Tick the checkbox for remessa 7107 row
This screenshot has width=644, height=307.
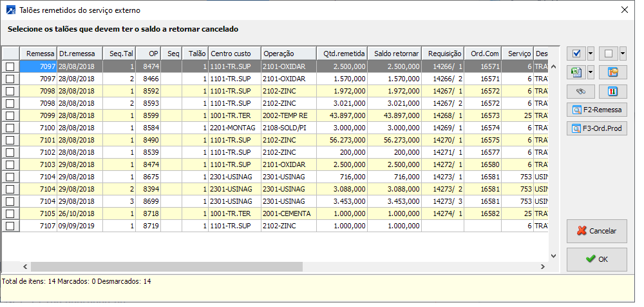[10, 226]
